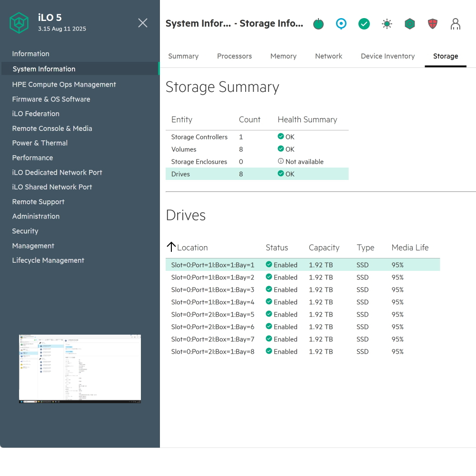Screen dimensions: 476x476
Task: Close the navigation sidebar with the X
Action: [x=142, y=23]
